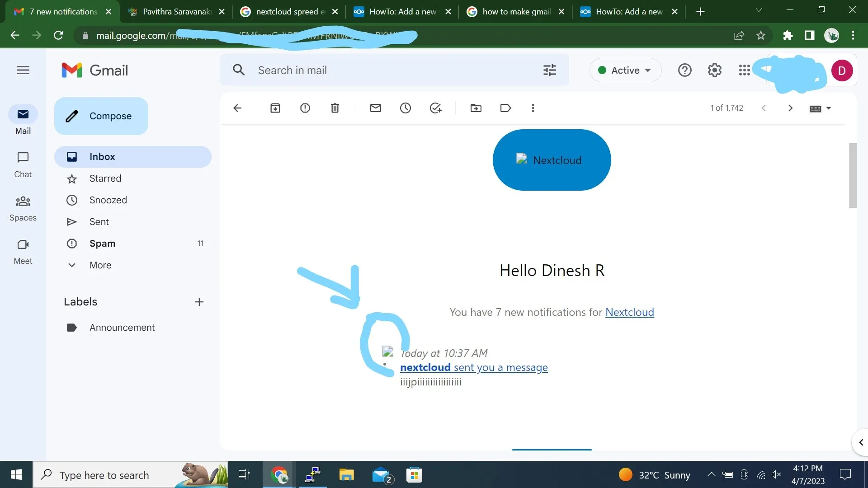The image size is (868, 488).
Task: Open the Google account avatar D
Action: (x=842, y=70)
